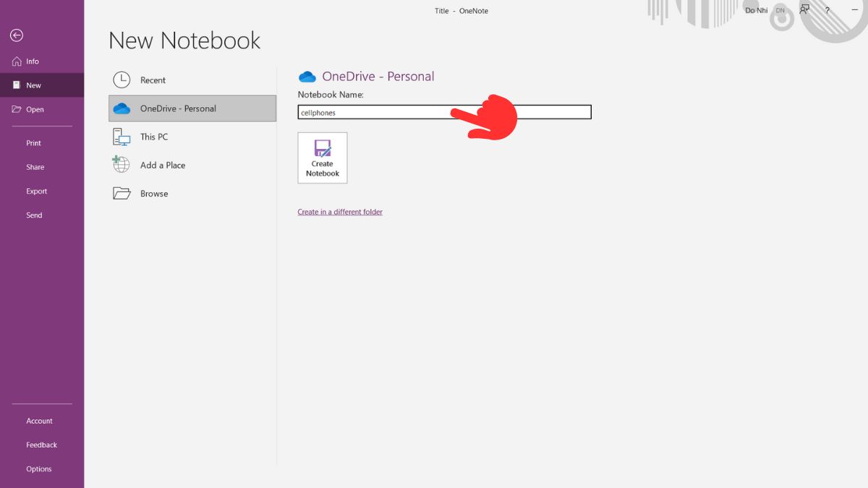Click the OneDrive cloud icon in the location list

[x=122, y=108]
